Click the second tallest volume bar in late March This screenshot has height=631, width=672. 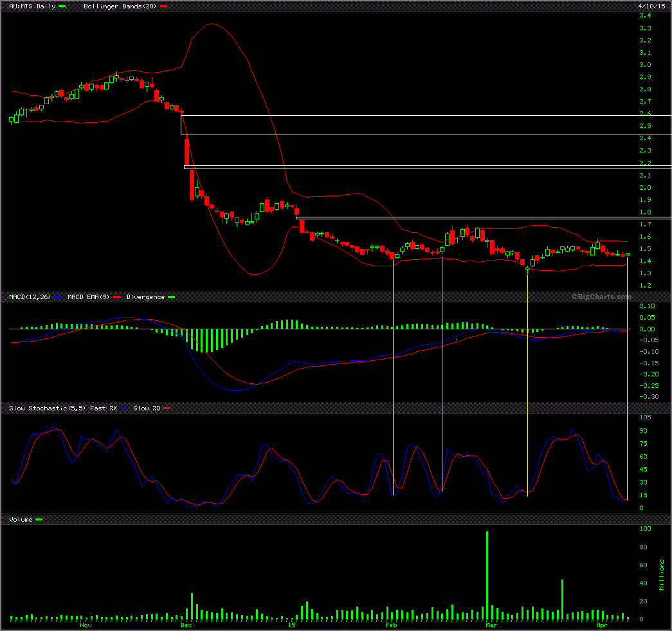pyautogui.click(x=562, y=599)
